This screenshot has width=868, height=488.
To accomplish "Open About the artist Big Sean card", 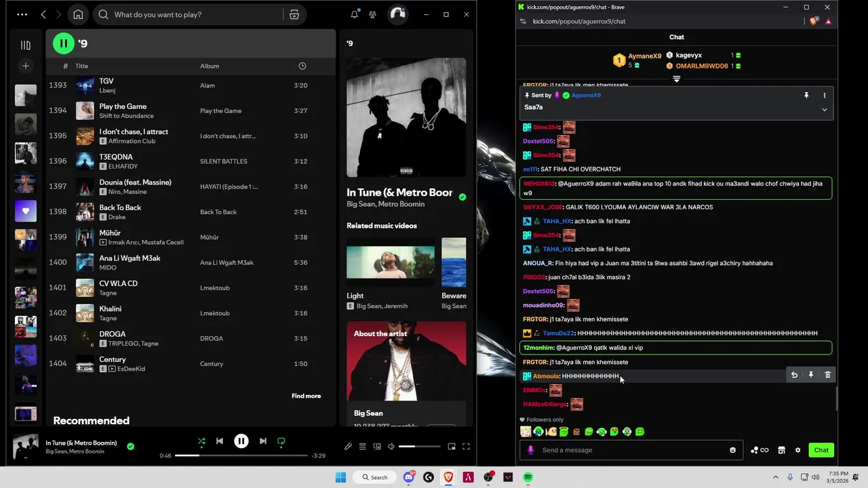I will pyautogui.click(x=406, y=373).
